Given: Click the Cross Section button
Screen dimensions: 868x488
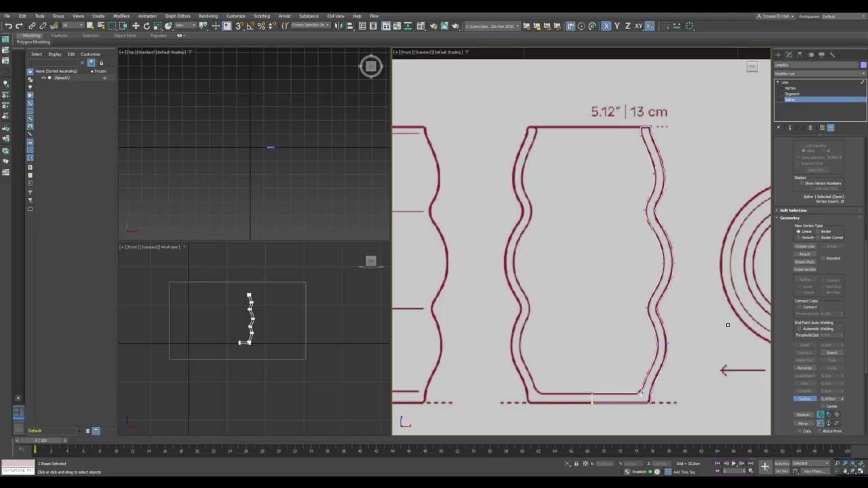Looking at the screenshot, I should tap(805, 269).
